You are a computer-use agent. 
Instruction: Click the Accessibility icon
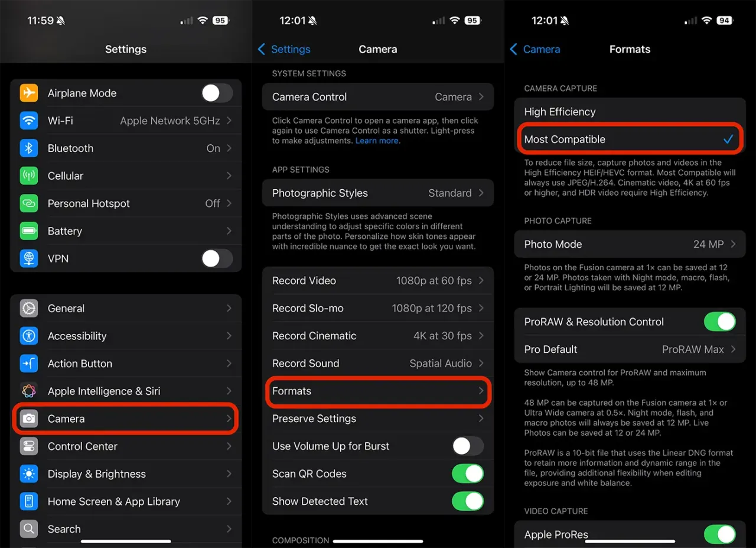pos(28,336)
